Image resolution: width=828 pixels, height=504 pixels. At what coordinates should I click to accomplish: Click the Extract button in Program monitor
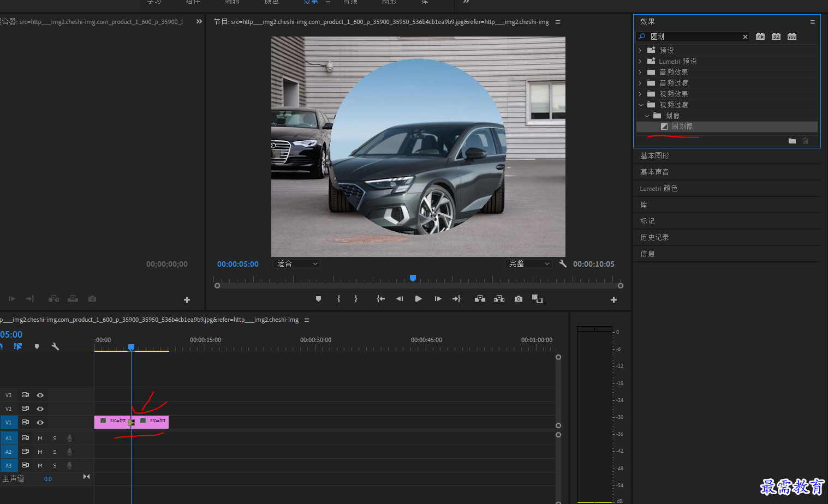click(499, 299)
